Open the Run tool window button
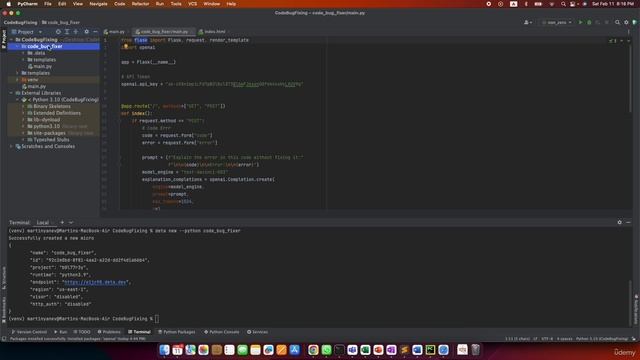 [x=61, y=332]
